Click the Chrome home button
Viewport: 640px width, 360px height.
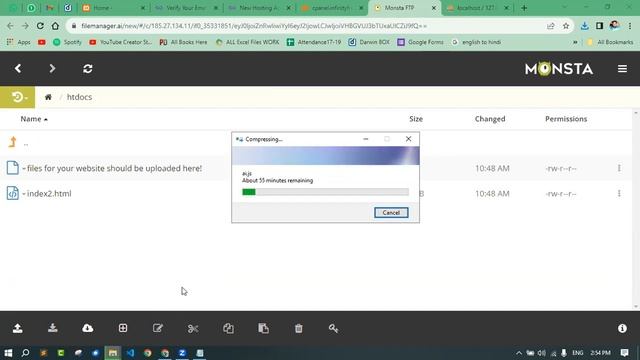[55, 26]
